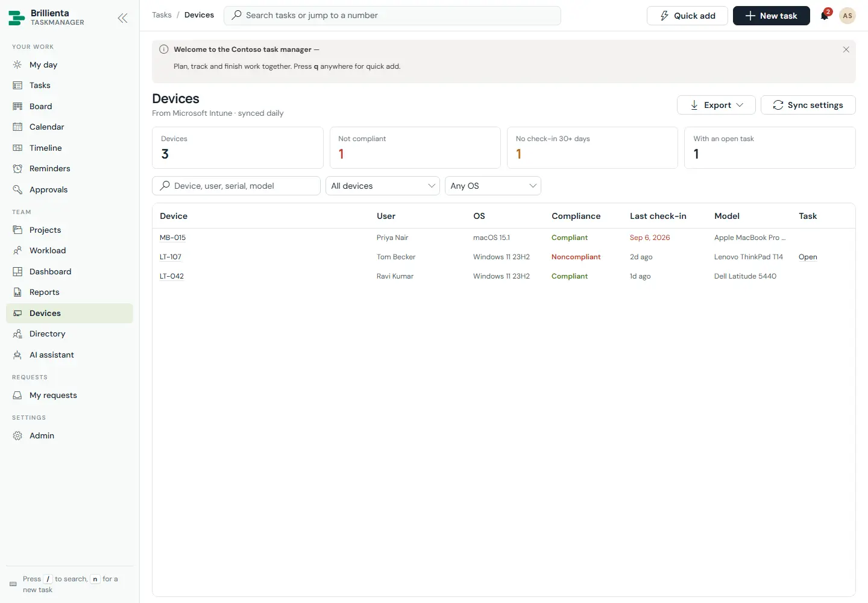Screen dimensions: 868x603
Task: Click the Noncompliant status for Tom Becker
Action: point(576,257)
